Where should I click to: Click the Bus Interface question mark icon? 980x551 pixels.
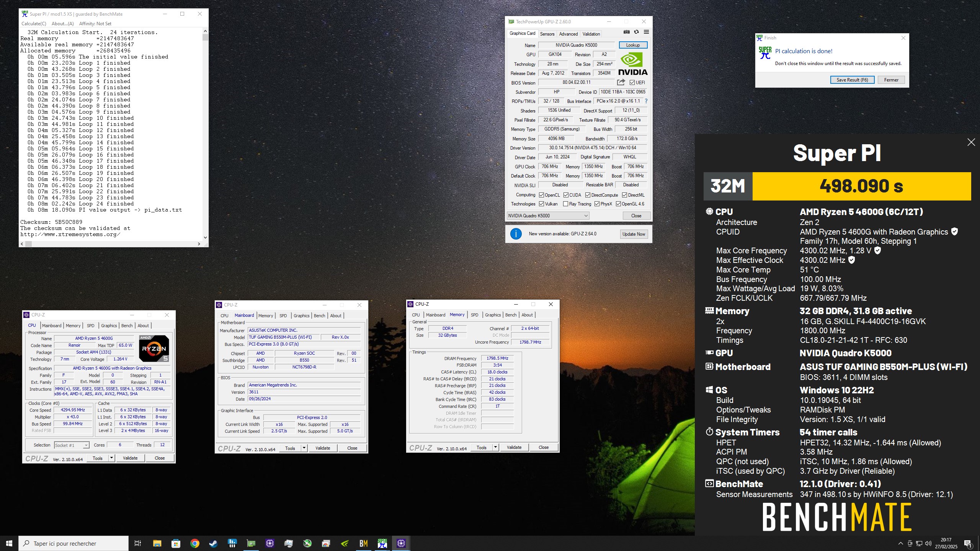pos(646,101)
